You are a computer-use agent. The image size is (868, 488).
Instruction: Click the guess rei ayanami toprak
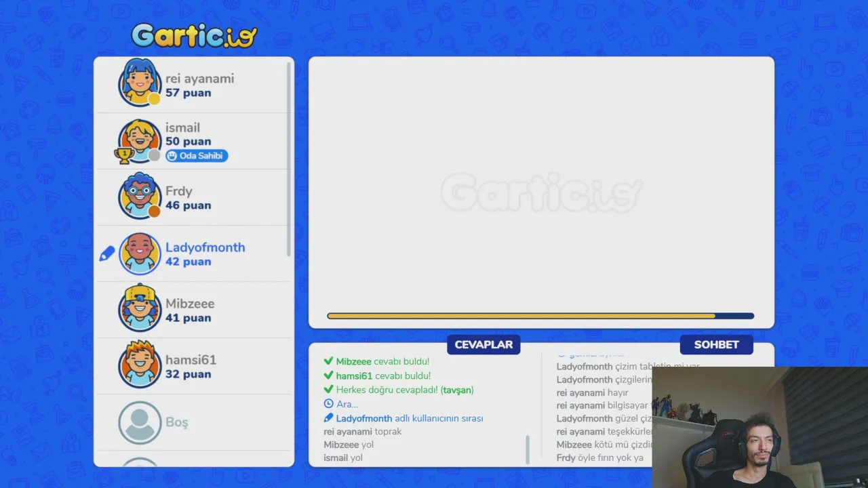click(363, 432)
